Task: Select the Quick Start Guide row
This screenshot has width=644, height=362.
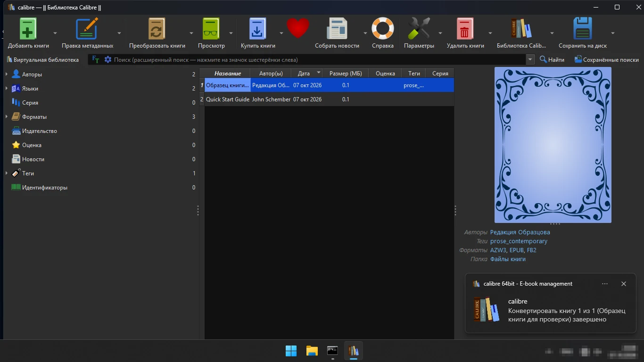Action: coord(327,99)
